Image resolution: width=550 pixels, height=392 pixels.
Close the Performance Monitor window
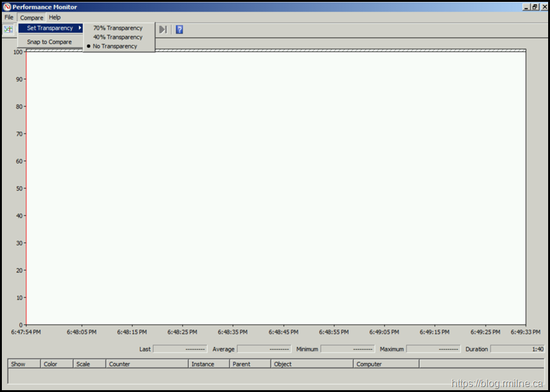tap(544, 7)
